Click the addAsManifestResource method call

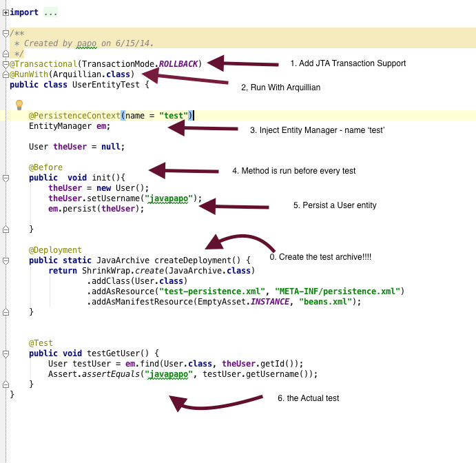143,302
